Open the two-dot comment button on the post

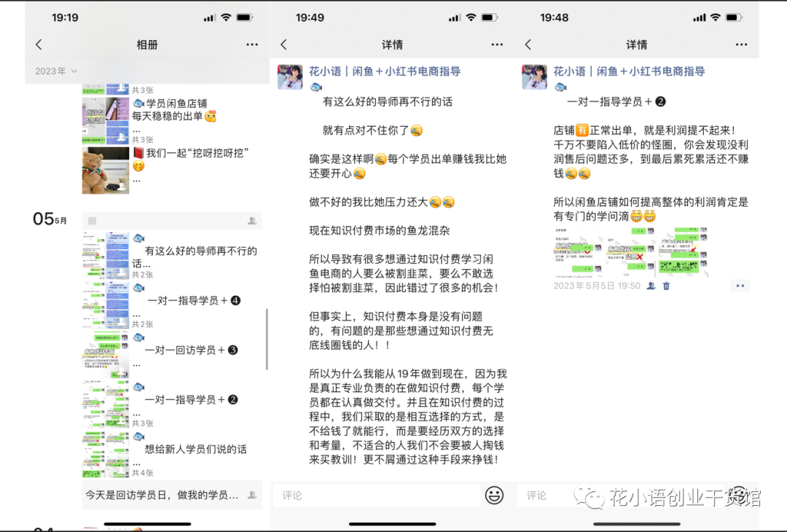[x=740, y=286]
